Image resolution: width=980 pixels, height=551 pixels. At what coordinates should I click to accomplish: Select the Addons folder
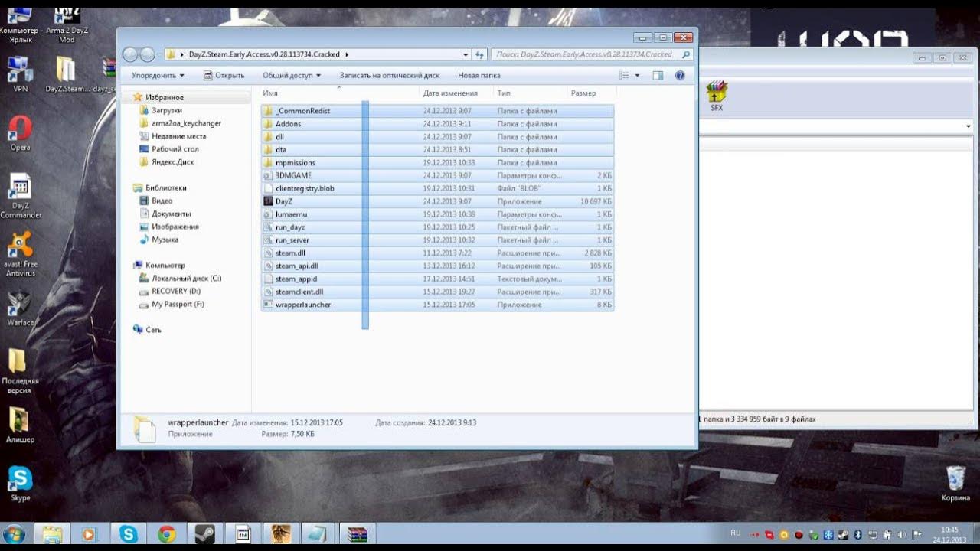tap(437, 124)
